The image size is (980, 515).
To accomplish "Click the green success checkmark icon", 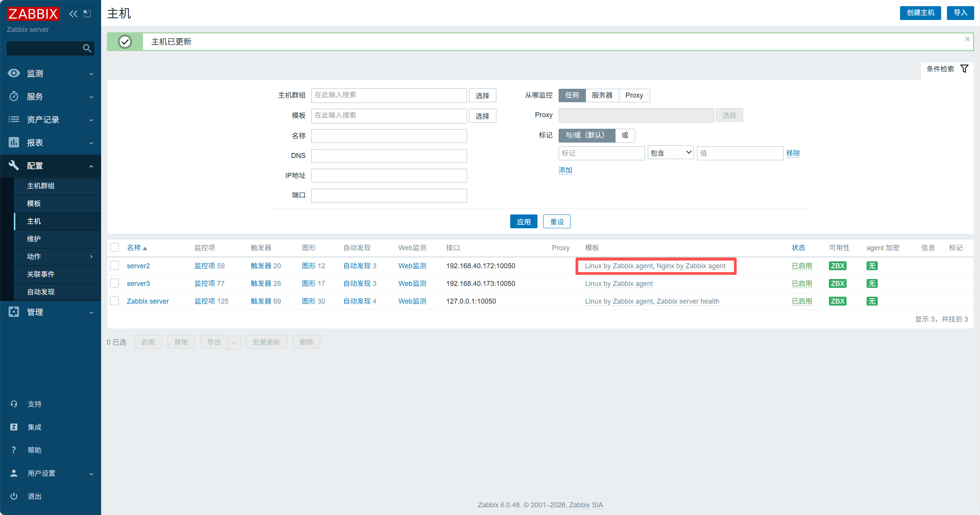I will point(125,42).
